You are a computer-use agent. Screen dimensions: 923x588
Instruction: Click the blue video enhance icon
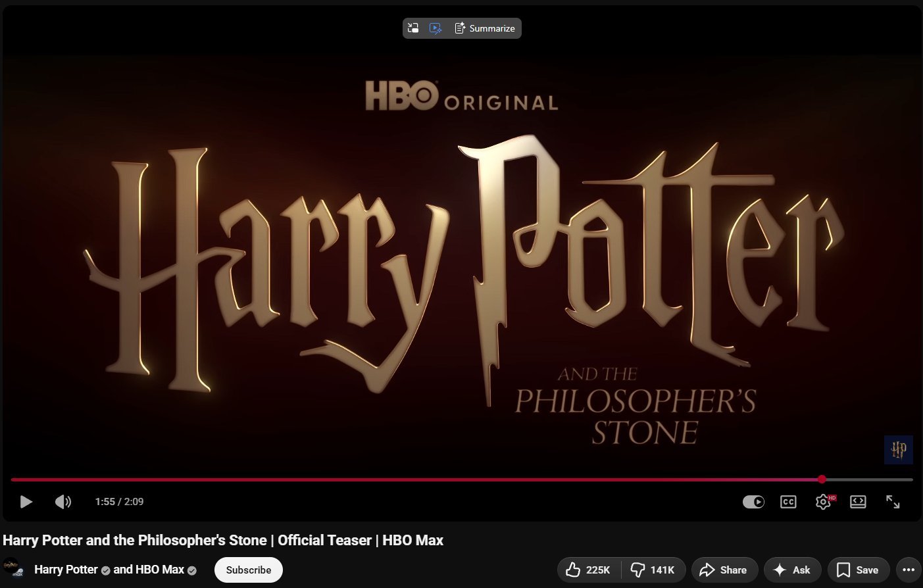click(435, 28)
